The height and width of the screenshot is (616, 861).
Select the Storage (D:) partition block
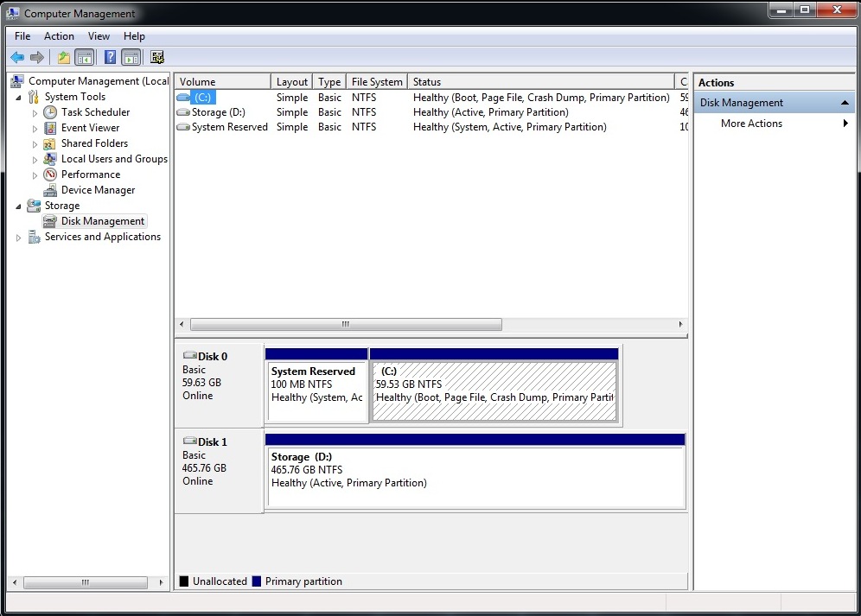point(475,471)
